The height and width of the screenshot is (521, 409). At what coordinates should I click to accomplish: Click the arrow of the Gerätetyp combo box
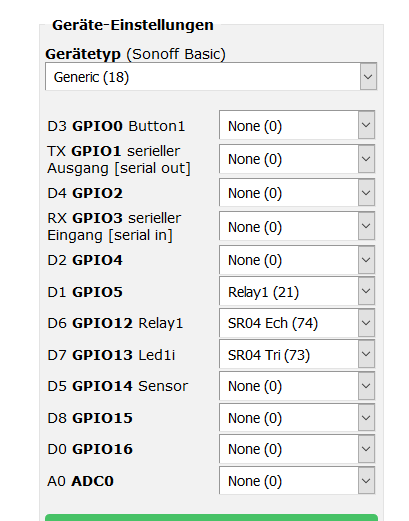pyautogui.click(x=368, y=77)
